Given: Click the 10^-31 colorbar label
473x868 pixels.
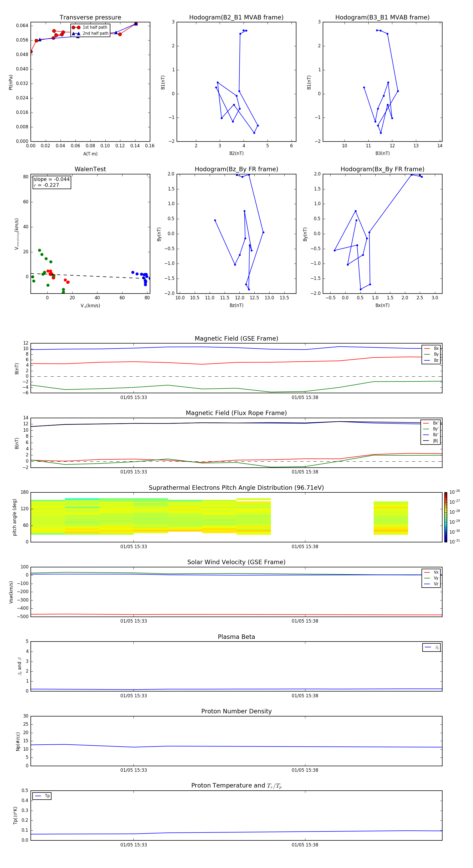Looking at the screenshot, I should (x=455, y=542).
